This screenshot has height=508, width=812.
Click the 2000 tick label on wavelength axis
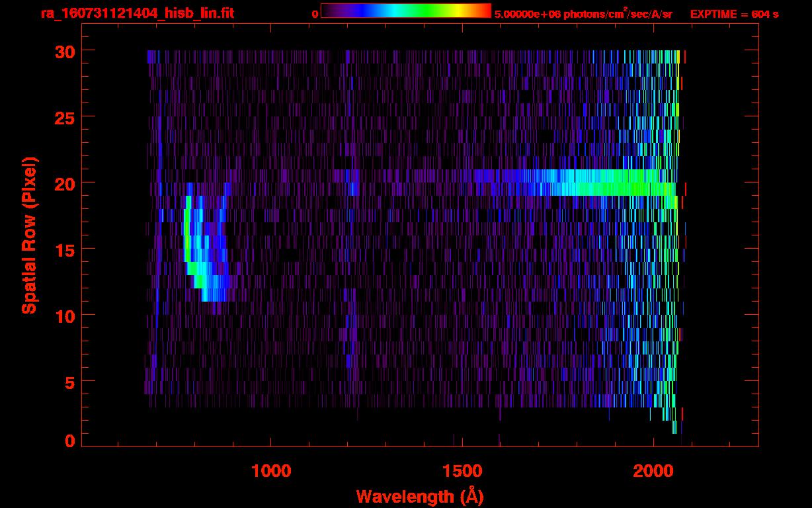(x=653, y=470)
